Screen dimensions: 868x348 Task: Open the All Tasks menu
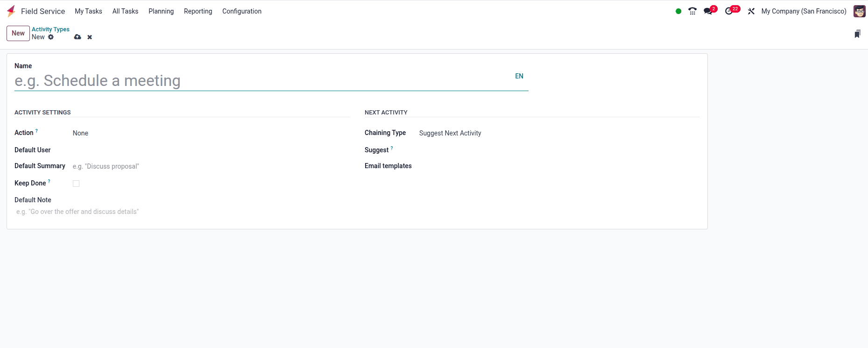(x=125, y=11)
